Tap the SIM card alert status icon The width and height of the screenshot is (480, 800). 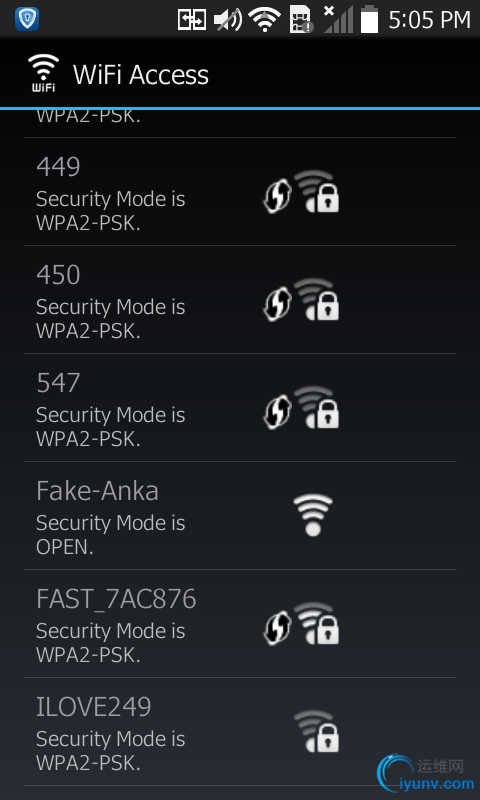301,20
